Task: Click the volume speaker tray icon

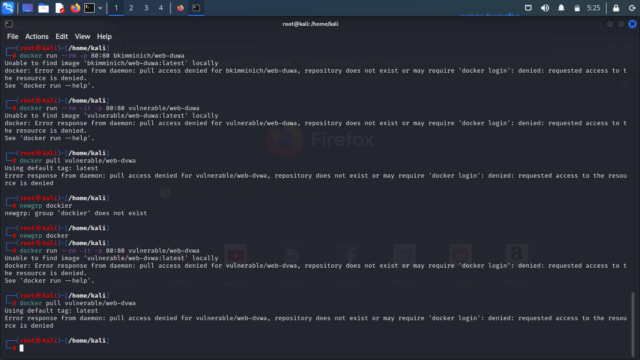Action: tap(545, 8)
